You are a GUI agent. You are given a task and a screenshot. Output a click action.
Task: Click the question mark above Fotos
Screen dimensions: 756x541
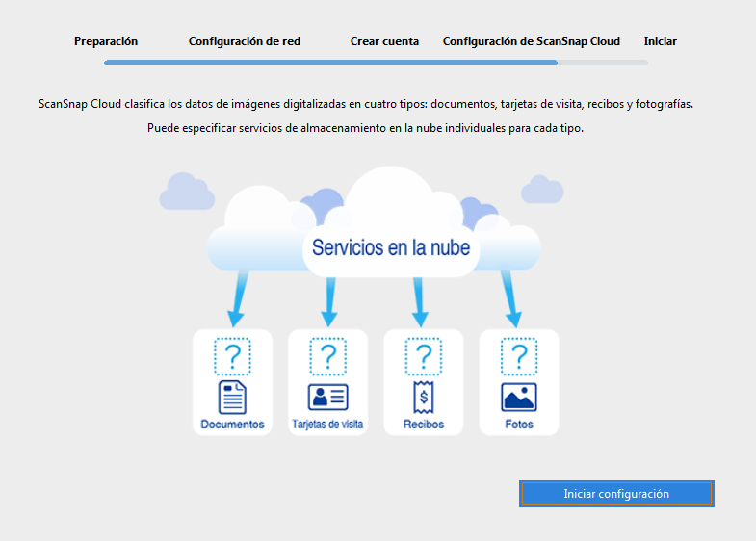click(x=519, y=356)
